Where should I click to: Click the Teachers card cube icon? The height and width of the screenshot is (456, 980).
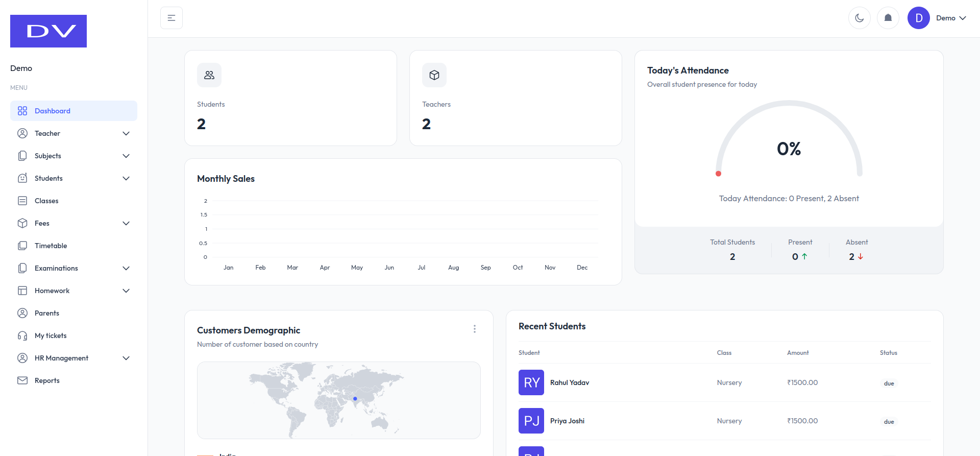[434, 75]
